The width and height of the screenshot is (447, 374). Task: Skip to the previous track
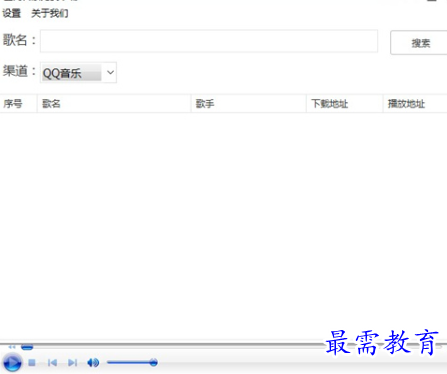click(x=52, y=362)
